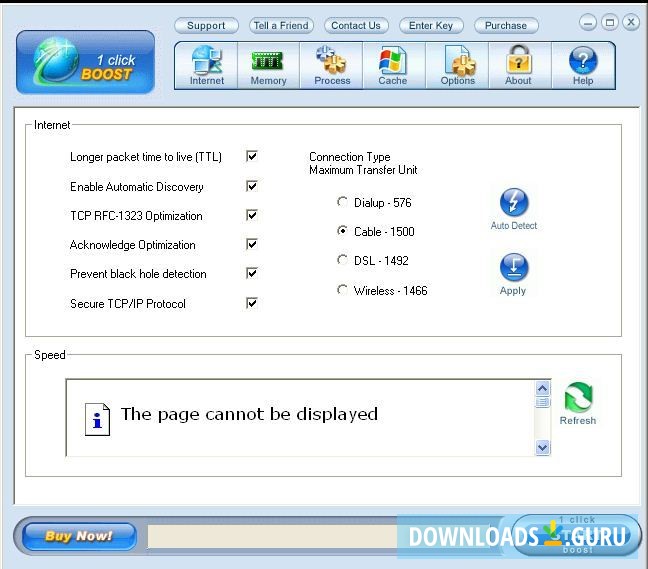This screenshot has height=569, width=648.
Task: Click the Speed box scroll-down arrow
Action: pyautogui.click(x=543, y=447)
